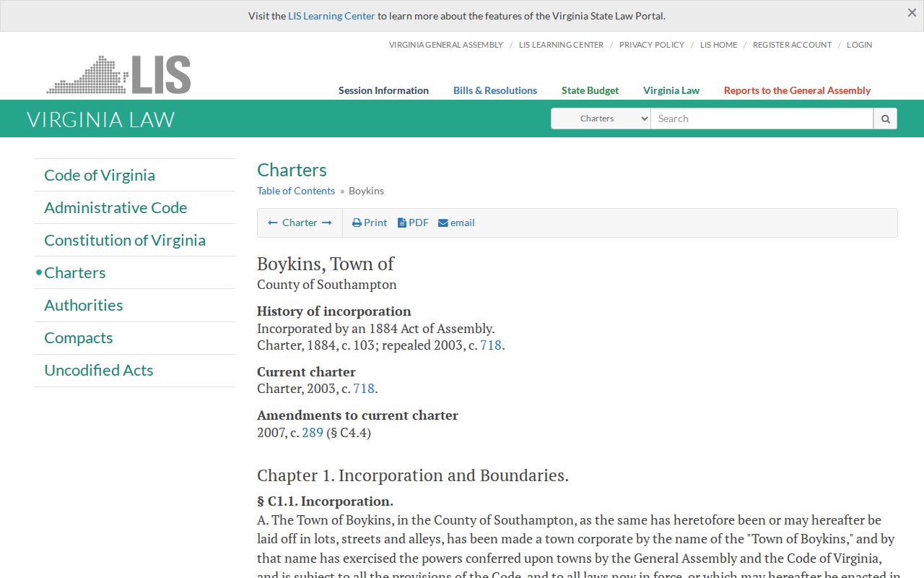Open the Charters search scope dropdown
This screenshot has width=924, height=578.
pyautogui.click(x=601, y=118)
